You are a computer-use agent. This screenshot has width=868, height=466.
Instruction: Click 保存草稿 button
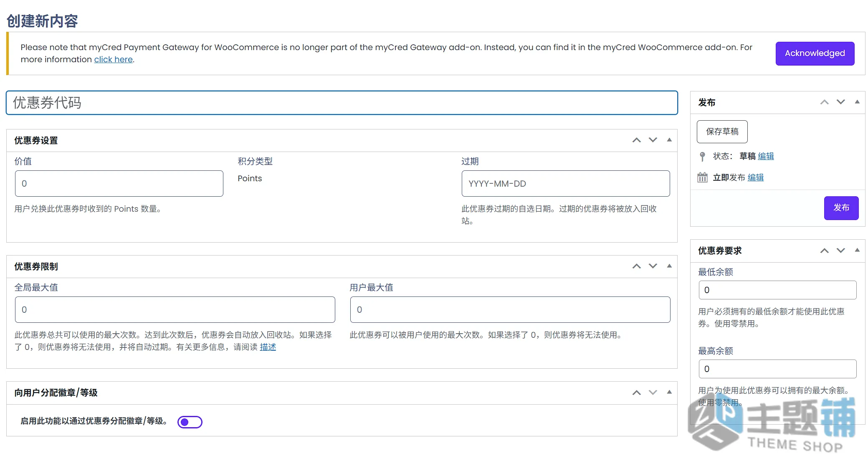(x=722, y=132)
